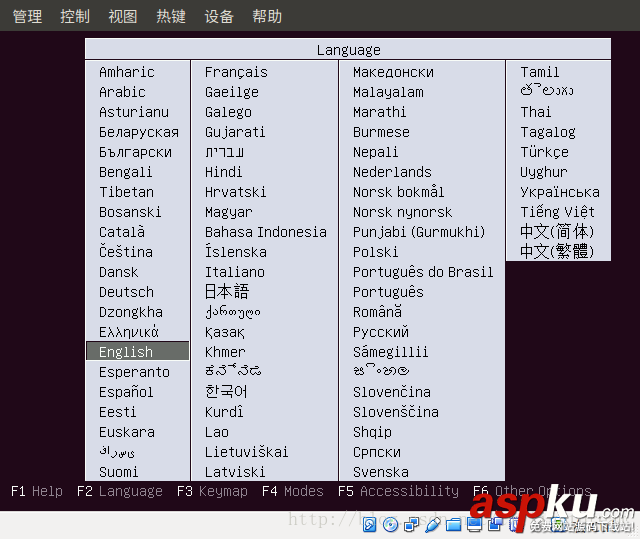Open the 热键 menu
Image resolution: width=640 pixels, height=539 pixels.
click(171, 16)
